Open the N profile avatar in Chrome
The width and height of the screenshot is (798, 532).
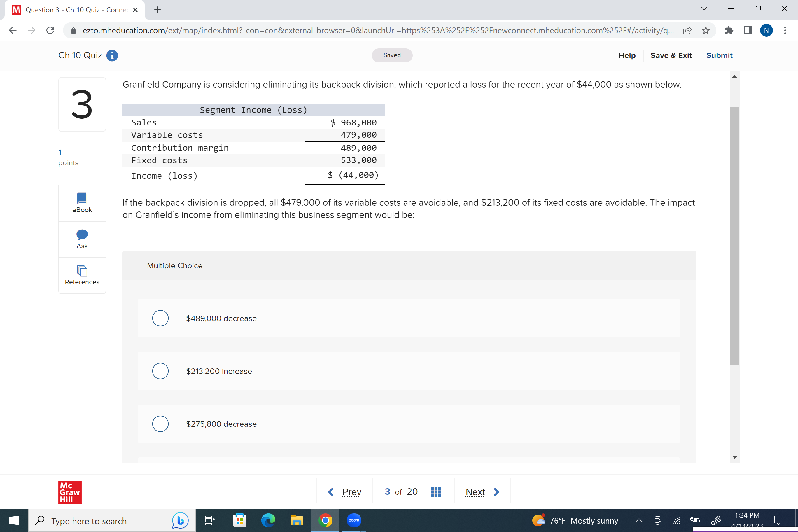click(766, 30)
